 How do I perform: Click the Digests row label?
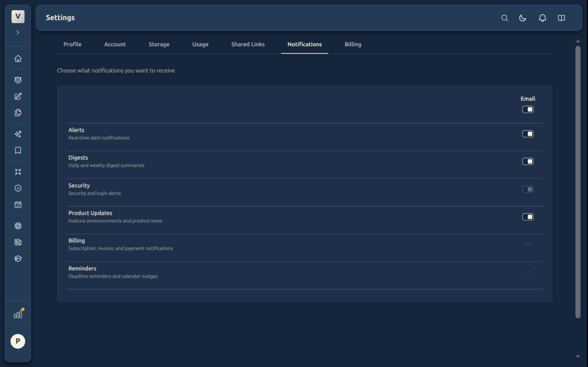click(x=78, y=158)
